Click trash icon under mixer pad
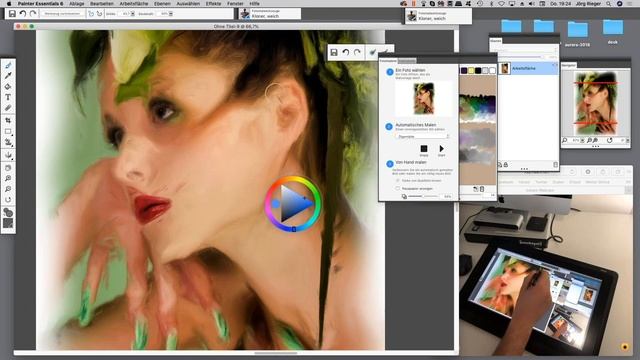This screenshot has width=640, height=360. coord(482,189)
